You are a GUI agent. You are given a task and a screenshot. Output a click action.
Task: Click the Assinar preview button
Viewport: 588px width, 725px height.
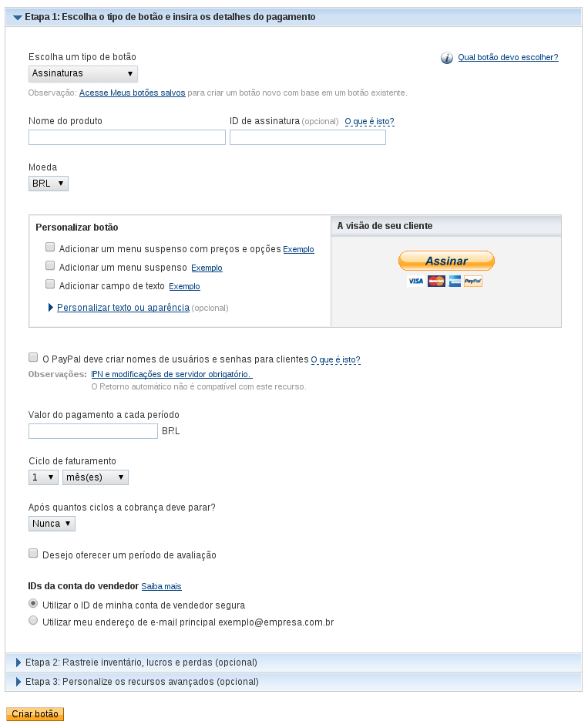click(x=447, y=261)
